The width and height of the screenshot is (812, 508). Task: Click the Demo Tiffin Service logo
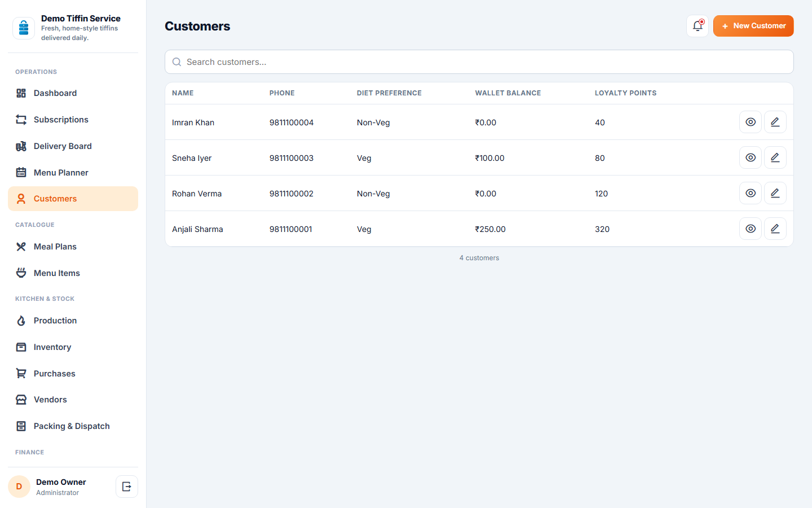pyautogui.click(x=24, y=28)
